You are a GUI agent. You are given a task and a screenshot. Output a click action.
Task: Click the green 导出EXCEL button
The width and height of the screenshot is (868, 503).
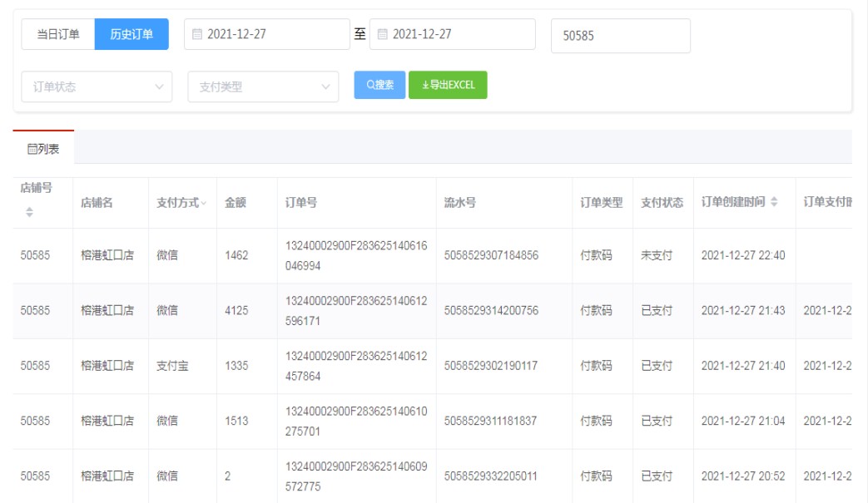pyautogui.click(x=448, y=85)
